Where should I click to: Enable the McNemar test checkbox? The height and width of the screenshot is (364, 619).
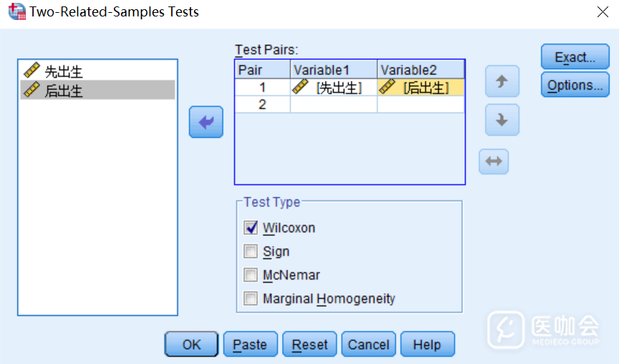(x=250, y=275)
